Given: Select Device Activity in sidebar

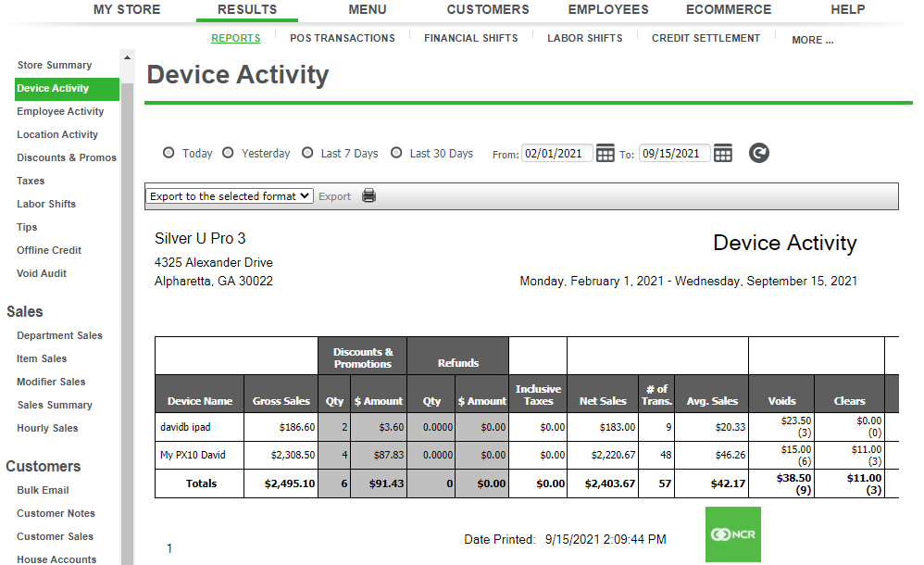Looking at the screenshot, I should tap(67, 89).
